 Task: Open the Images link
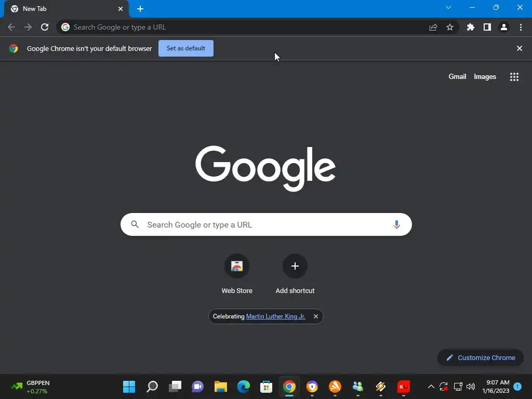click(x=485, y=77)
